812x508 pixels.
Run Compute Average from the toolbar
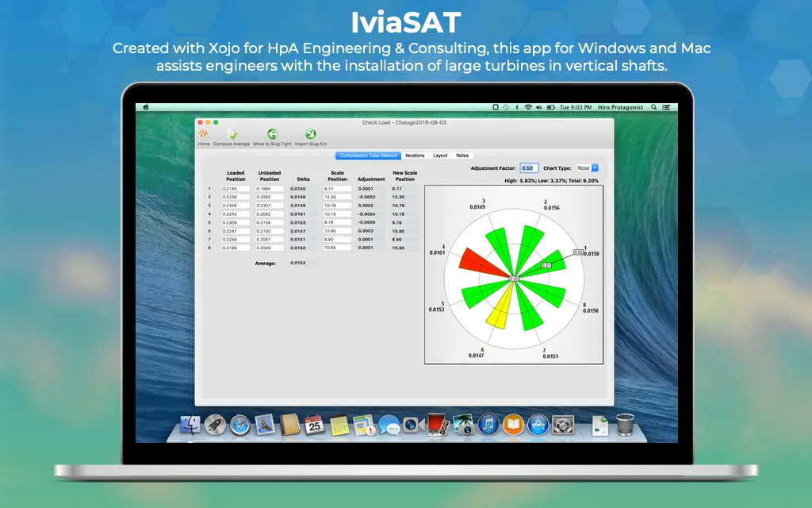point(232,134)
